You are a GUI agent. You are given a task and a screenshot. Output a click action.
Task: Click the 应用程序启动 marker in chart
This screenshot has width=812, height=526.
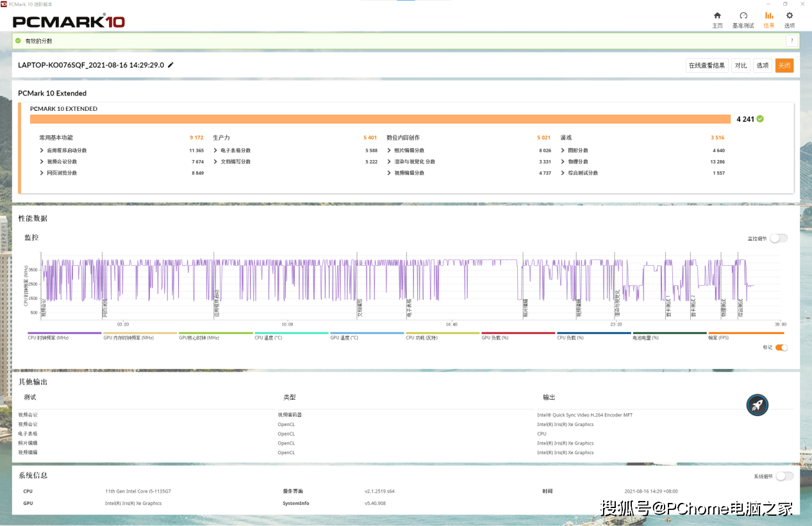[217, 304]
